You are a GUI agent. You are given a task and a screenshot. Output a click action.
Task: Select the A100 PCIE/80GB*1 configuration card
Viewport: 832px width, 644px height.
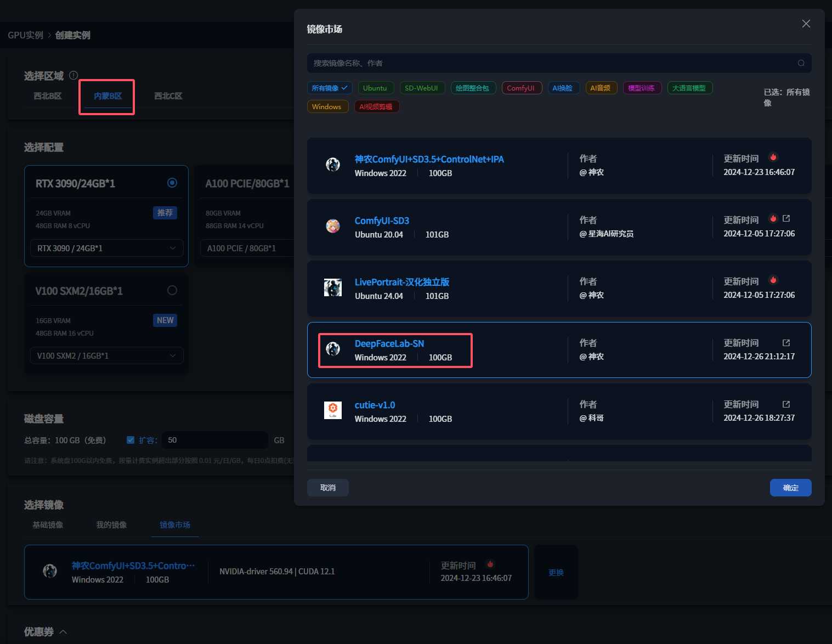pos(245,216)
